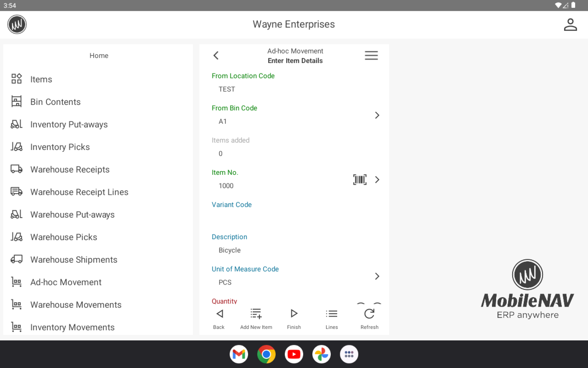Click the Wayne Enterprises title
The width and height of the screenshot is (588, 368).
(294, 24)
